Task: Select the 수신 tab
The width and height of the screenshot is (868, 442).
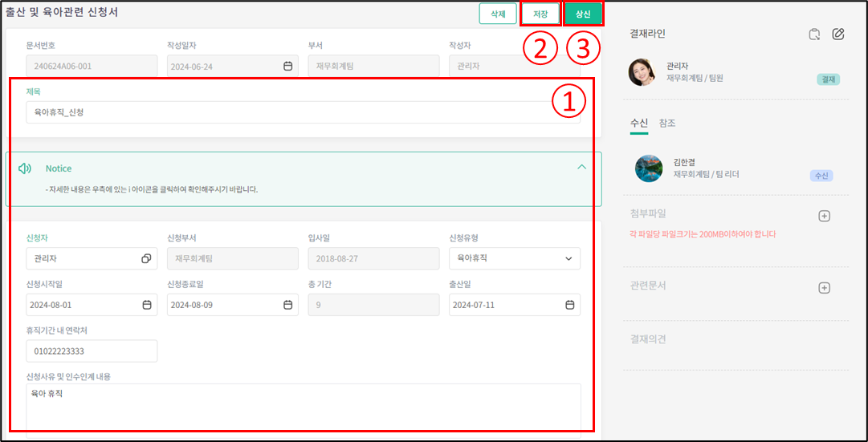Action: (x=639, y=123)
